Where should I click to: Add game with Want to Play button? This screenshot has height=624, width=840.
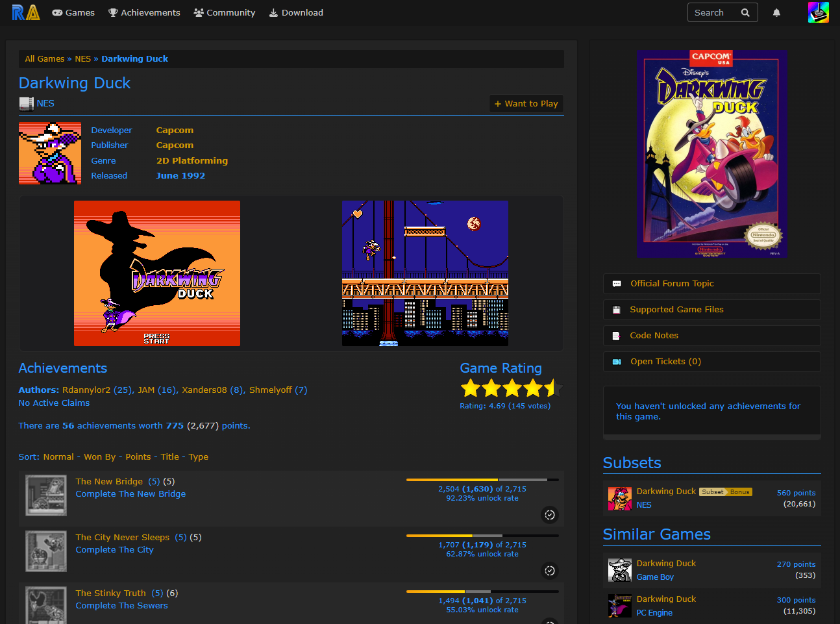pos(526,103)
